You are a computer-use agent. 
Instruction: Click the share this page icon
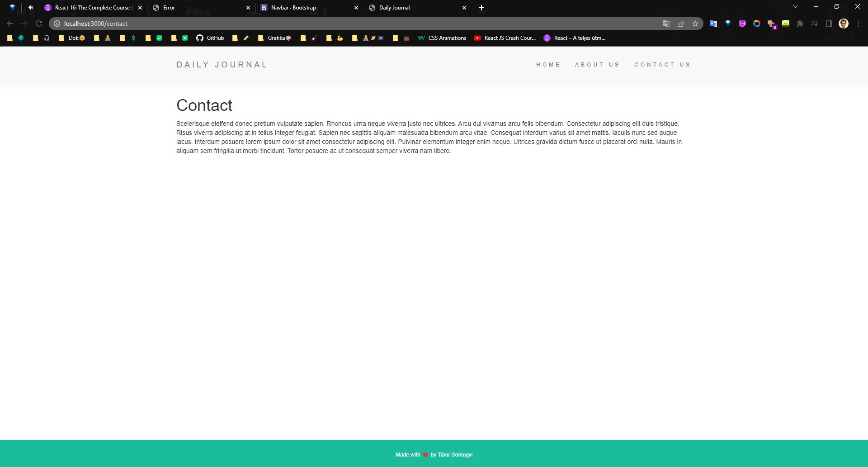tap(681, 24)
